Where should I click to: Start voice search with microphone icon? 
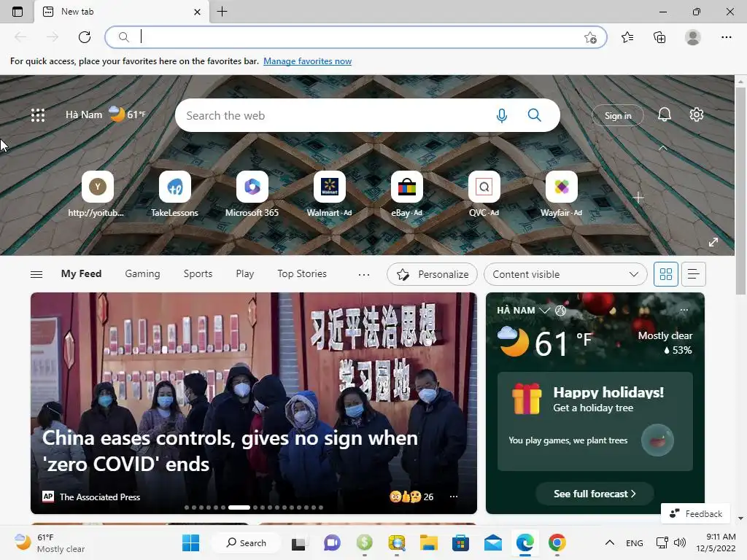502,115
